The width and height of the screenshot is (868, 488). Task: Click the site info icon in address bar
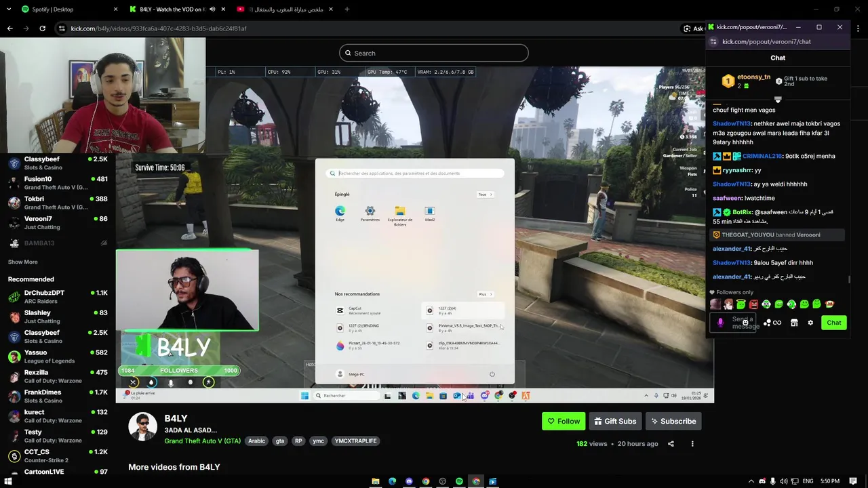[62, 28]
